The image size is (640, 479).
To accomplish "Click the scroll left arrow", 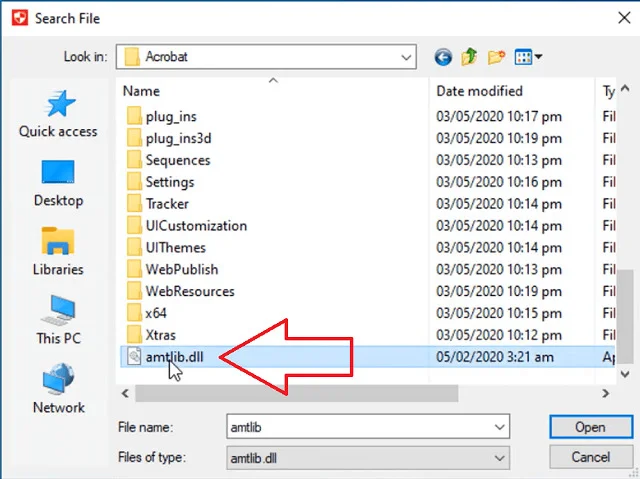I will click(125, 393).
